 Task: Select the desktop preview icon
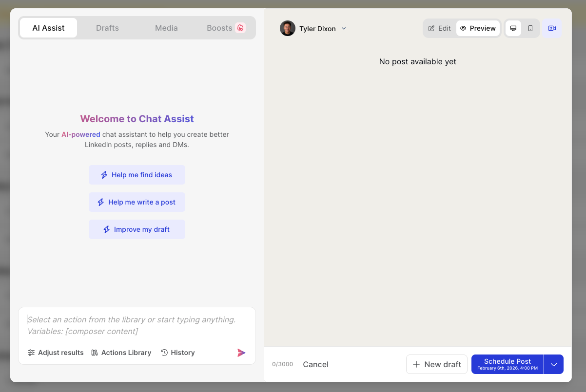(x=513, y=28)
